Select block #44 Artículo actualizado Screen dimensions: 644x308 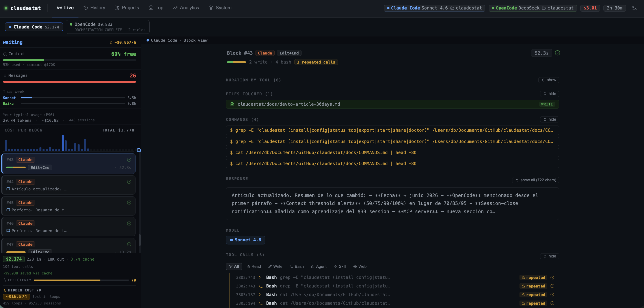69,185
